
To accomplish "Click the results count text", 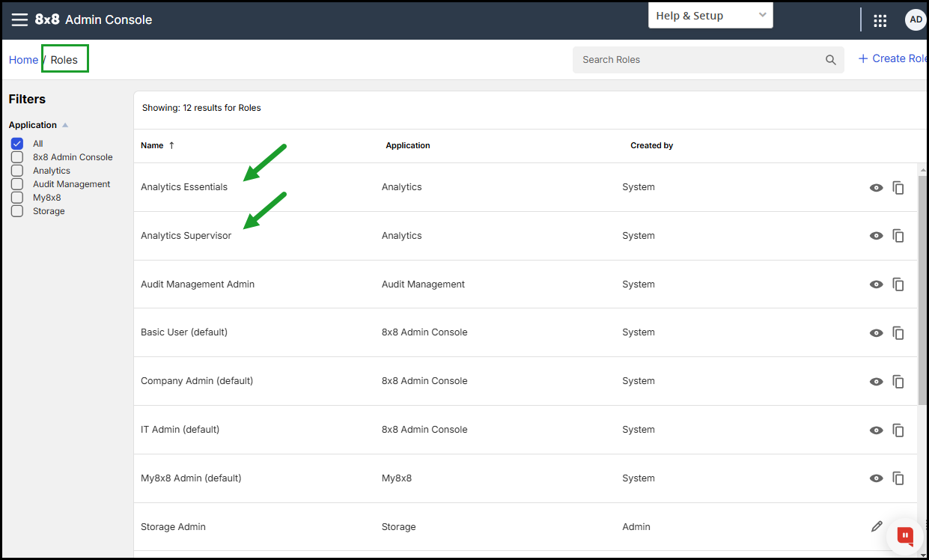I will [x=201, y=108].
